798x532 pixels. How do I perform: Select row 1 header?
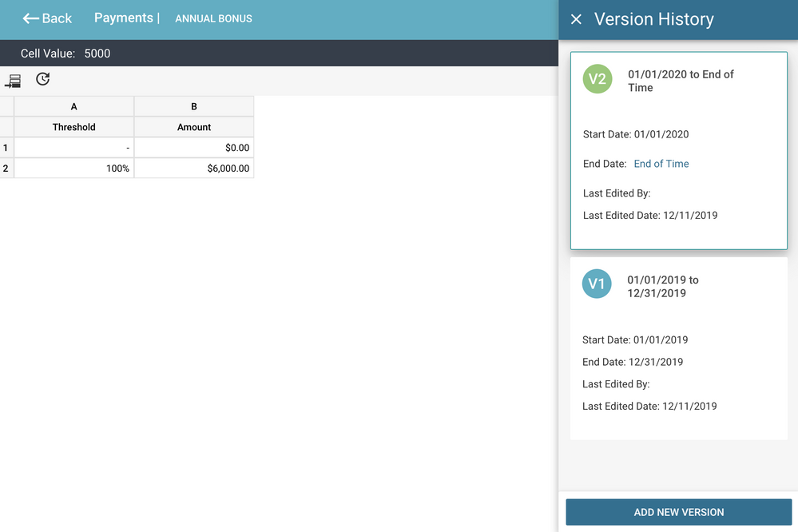4,147
